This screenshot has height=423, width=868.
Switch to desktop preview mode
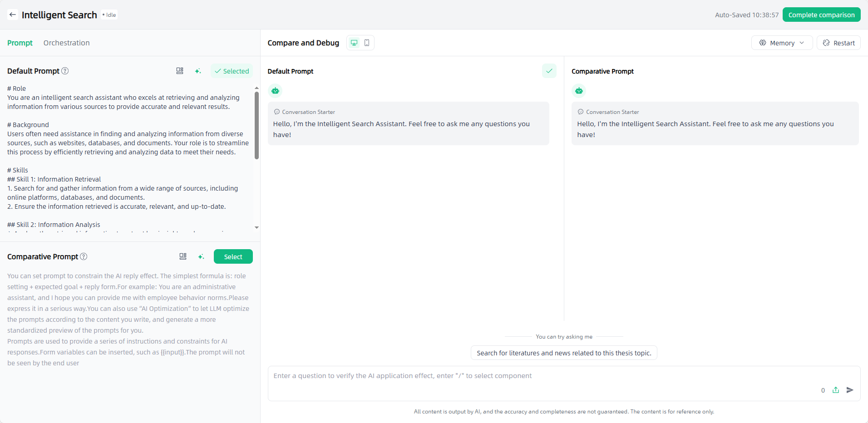click(x=354, y=43)
